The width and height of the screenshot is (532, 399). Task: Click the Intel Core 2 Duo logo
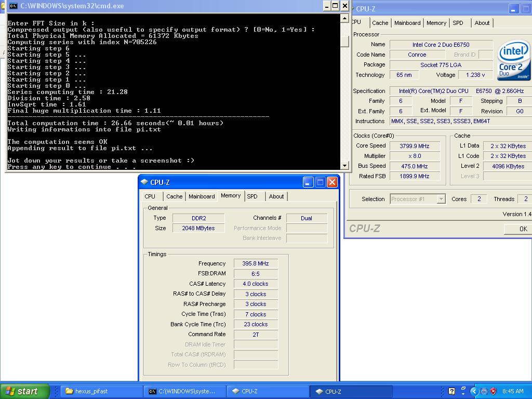click(x=514, y=60)
